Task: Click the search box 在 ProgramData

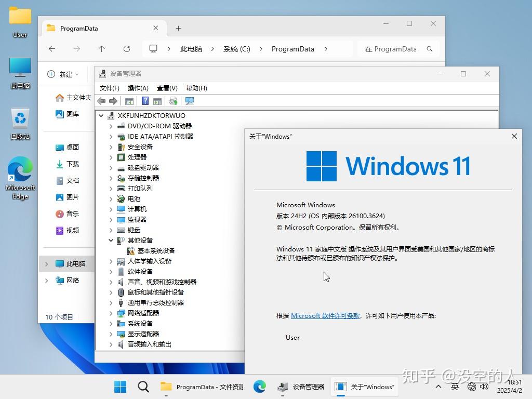Action: [398, 49]
